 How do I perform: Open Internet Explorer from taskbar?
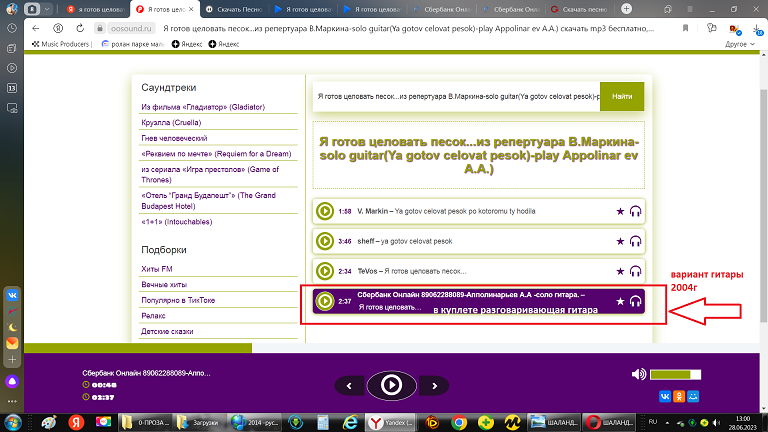[350, 422]
